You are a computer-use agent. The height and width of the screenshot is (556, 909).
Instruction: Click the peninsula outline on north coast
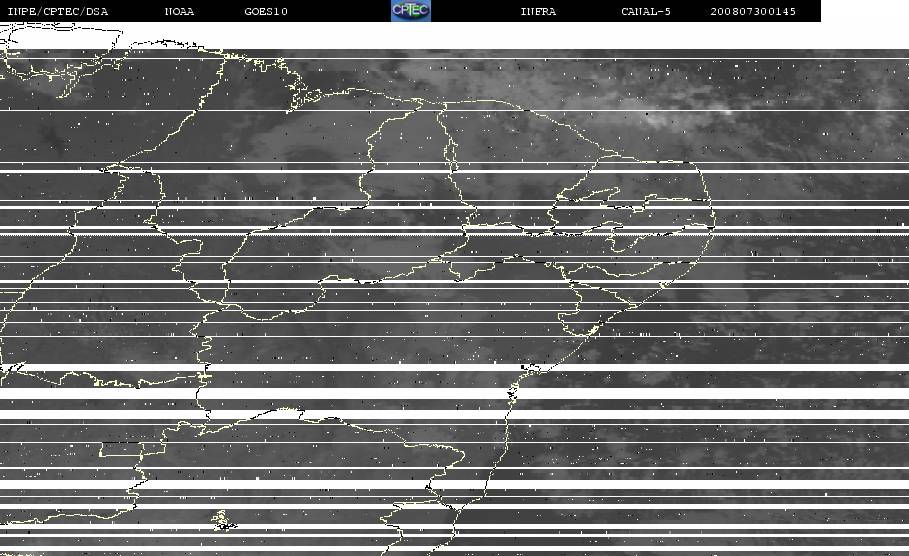[304, 99]
